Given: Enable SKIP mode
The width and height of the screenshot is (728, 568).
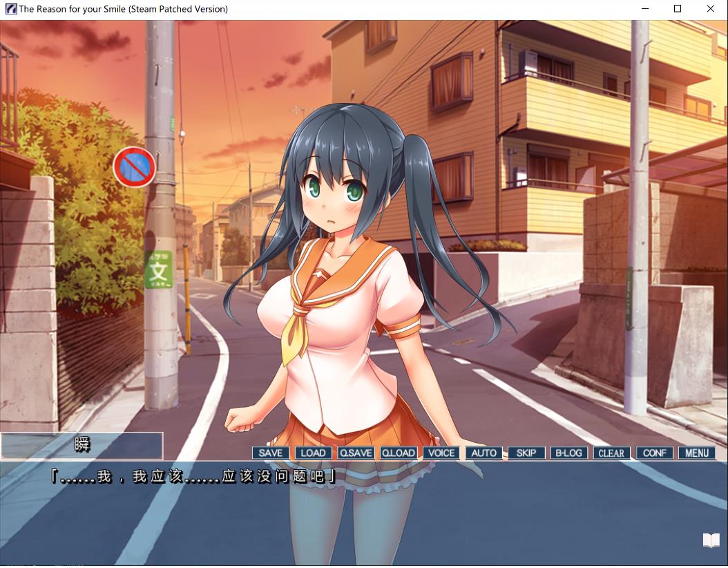Looking at the screenshot, I should (526, 453).
